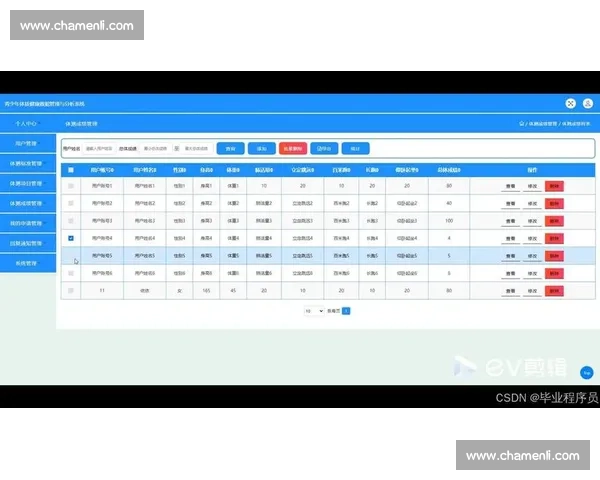Image resolution: width=600 pixels, height=480 pixels.
Task: Click red 删除 for row 用户账号6
Action: 554,274
